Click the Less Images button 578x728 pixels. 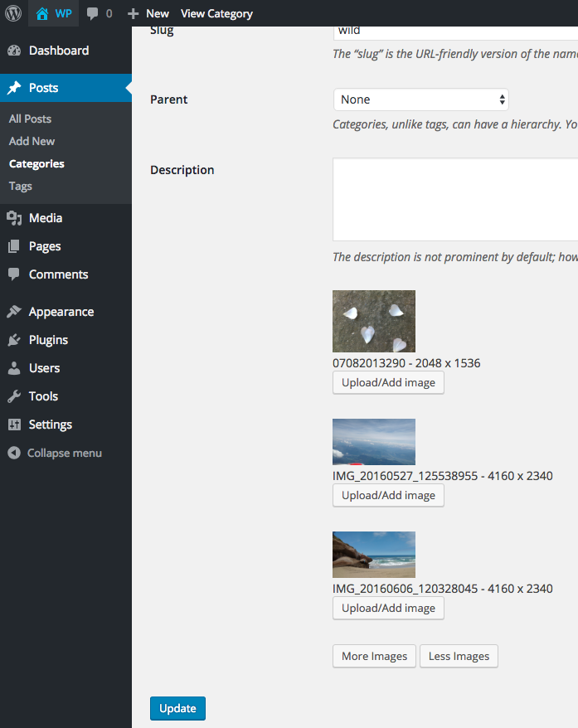click(x=459, y=656)
